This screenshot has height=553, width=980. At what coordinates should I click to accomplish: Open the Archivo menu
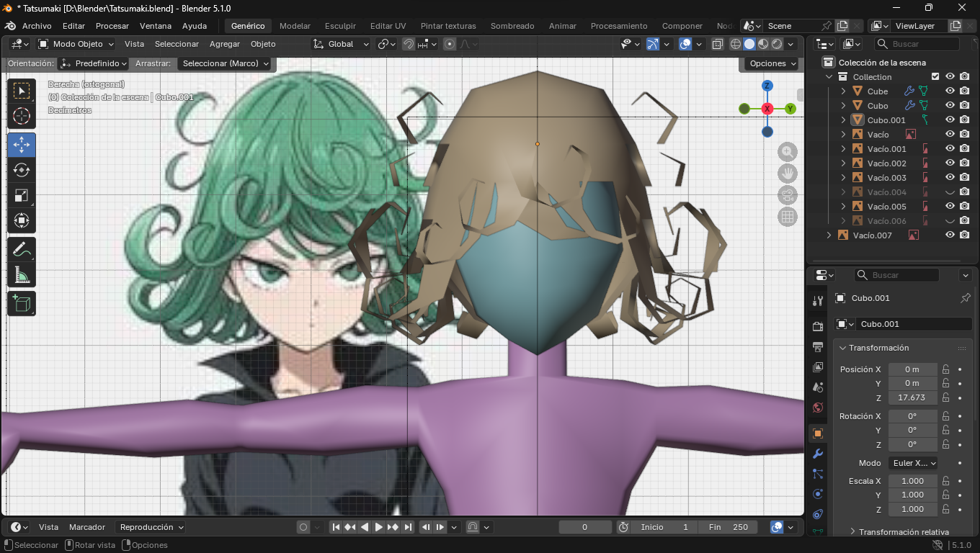point(37,26)
